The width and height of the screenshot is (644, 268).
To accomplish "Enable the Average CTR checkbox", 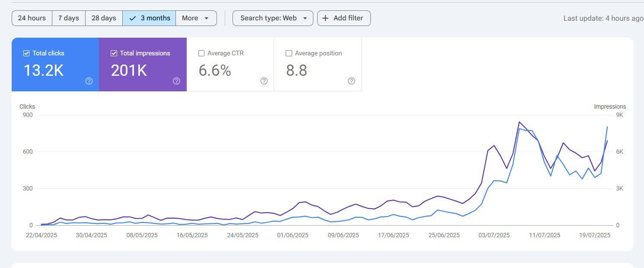I will tap(201, 53).
